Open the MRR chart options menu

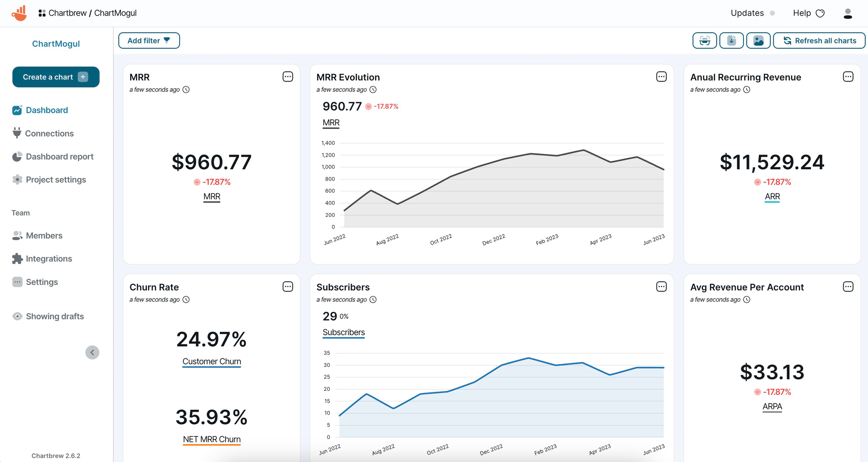287,77
